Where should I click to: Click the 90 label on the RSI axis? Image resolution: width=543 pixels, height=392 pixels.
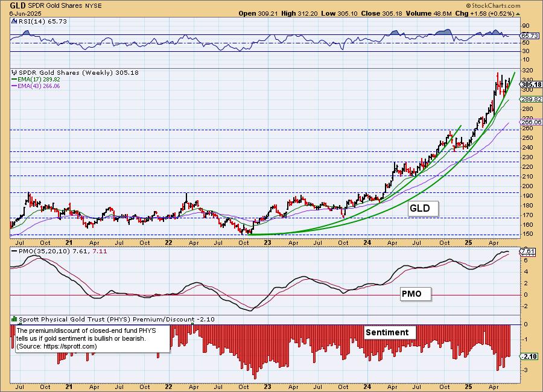526,25
